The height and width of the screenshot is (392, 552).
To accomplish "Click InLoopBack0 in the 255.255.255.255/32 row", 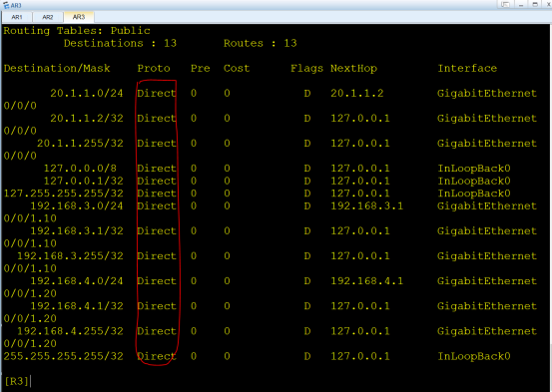I will click(x=474, y=356).
